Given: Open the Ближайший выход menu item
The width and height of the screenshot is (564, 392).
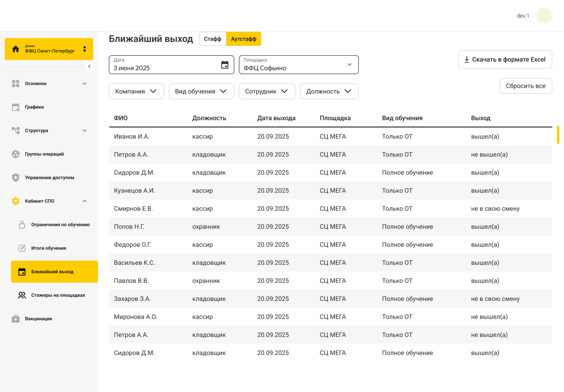Looking at the screenshot, I should 54,272.
